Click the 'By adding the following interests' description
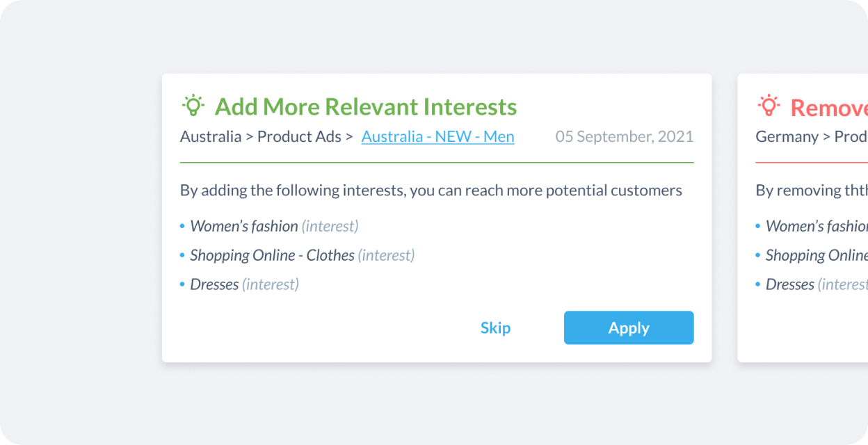Image resolution: width=868 pixels, height=445 pixels. 431,191
